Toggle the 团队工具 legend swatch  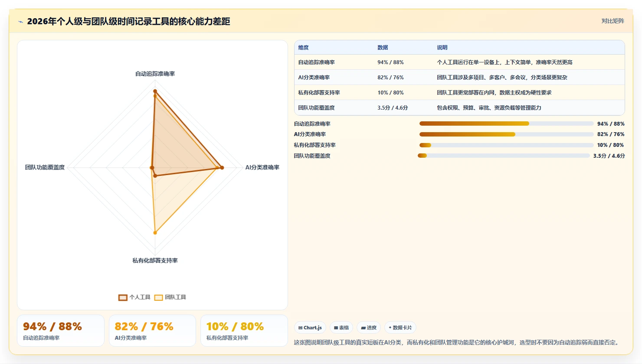[158, 297]
